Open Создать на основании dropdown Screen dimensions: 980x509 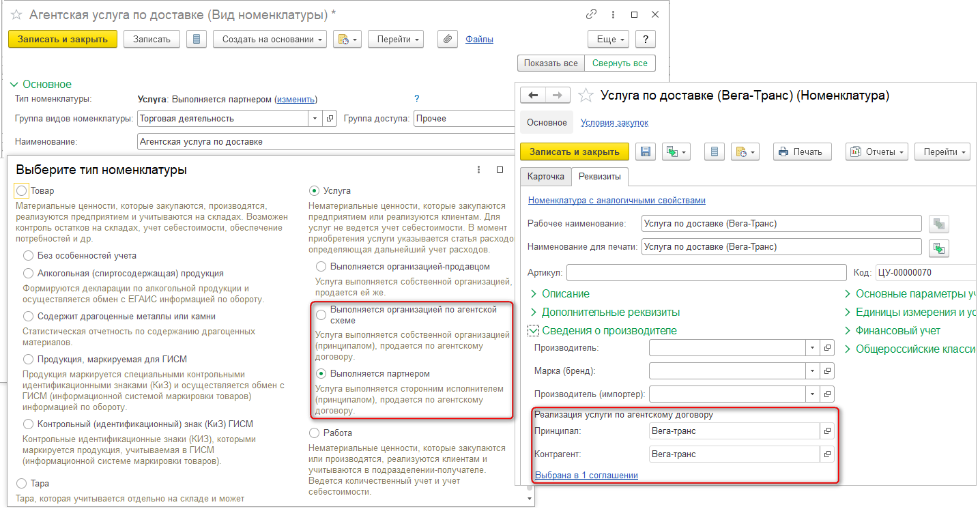coord(270,40)
